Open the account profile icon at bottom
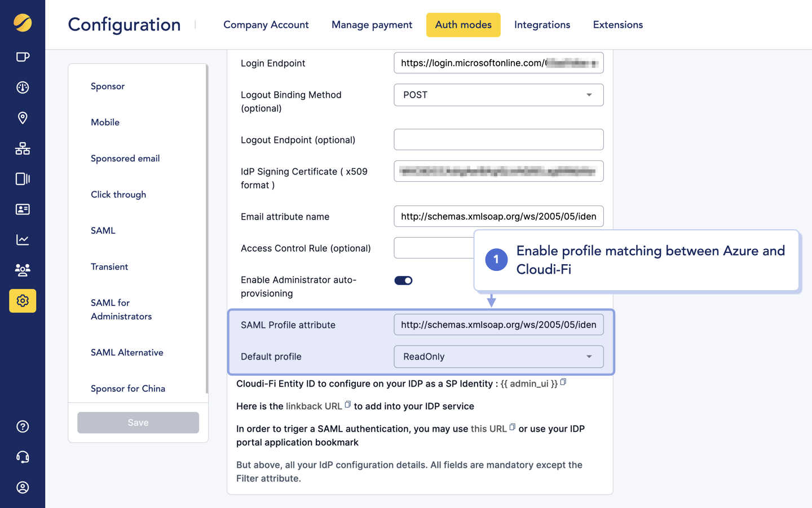This screenshot has height=508, width=812. pyautogui.click(x=23, y=488)
